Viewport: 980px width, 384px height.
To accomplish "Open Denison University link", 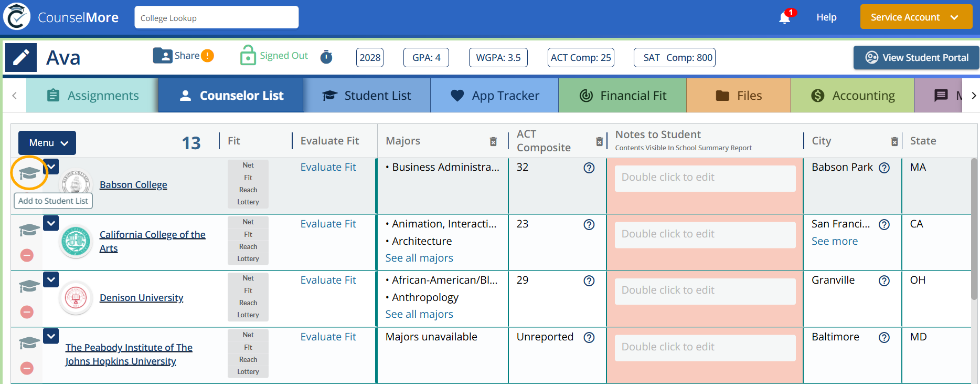I will pyautogui.click(x=142, y=298).
